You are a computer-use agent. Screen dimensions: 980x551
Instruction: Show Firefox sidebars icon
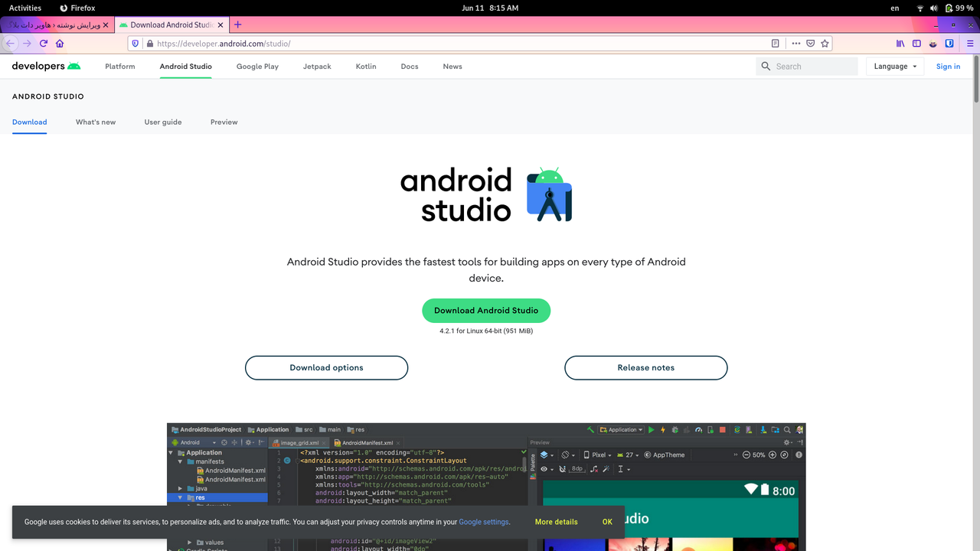tap(916, 44)
